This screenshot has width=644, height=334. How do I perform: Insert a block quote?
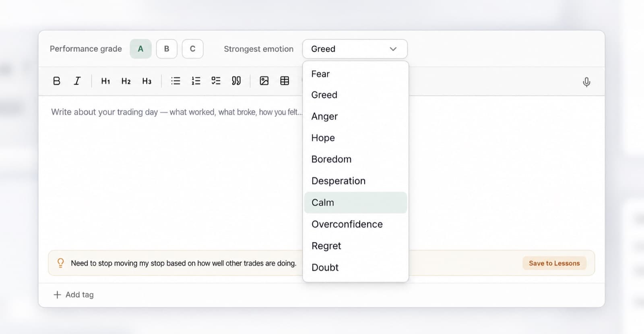(236, 81)
